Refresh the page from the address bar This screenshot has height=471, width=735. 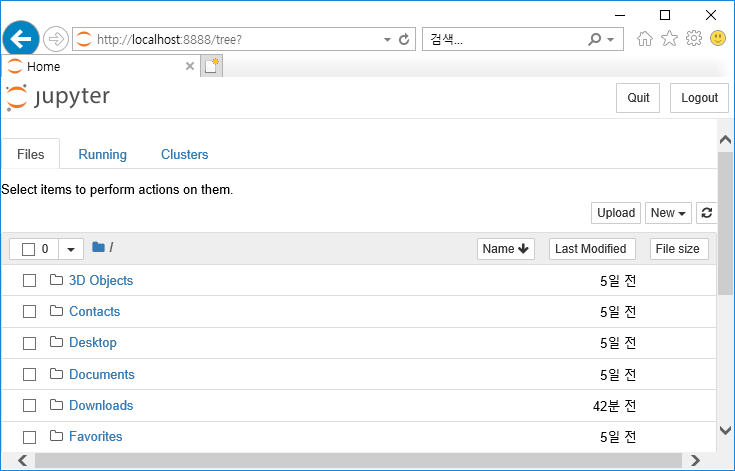404,39
